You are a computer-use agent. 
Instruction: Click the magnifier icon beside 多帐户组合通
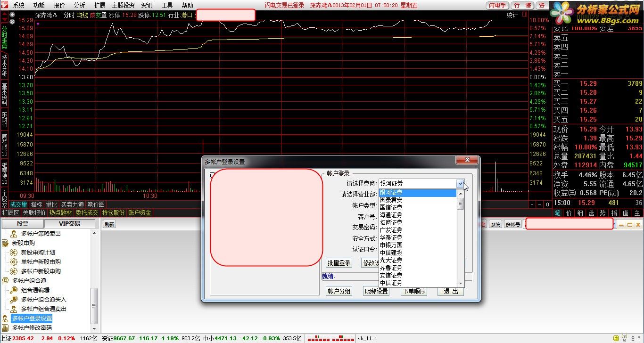pyautogui.click(x=5, y=281)
